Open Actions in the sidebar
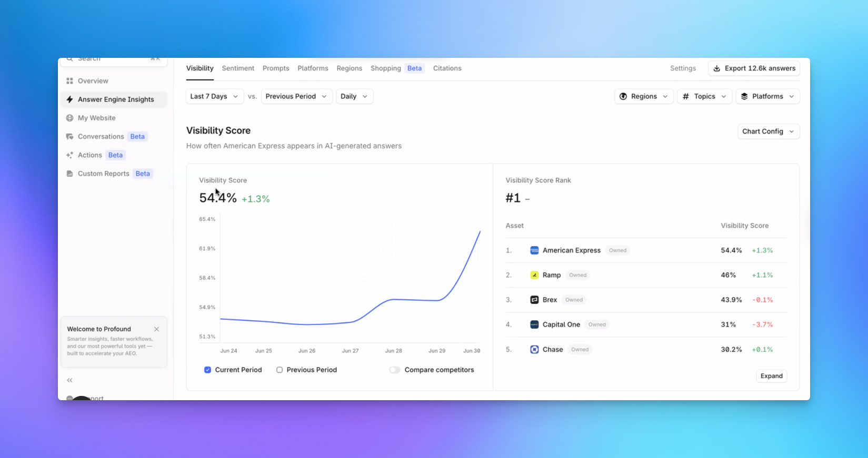868x458 pixels. [x=114, y=155]
